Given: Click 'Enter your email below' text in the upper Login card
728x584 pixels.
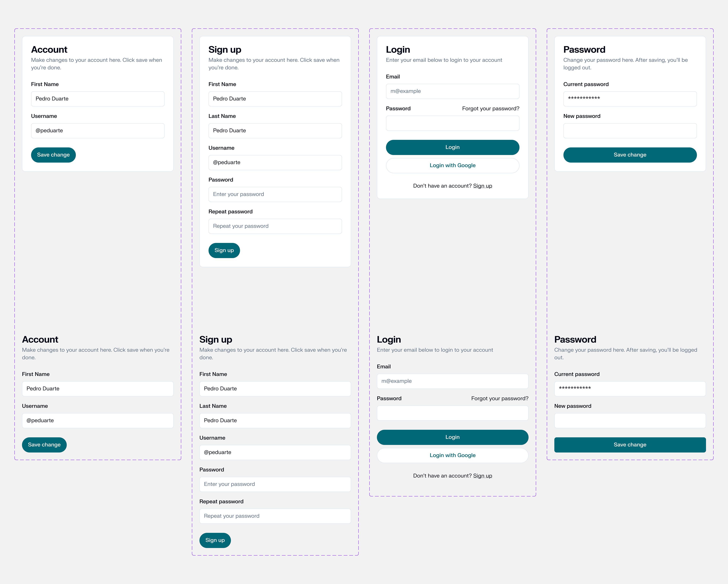Looking at the screenshot, I should point(444,60).
